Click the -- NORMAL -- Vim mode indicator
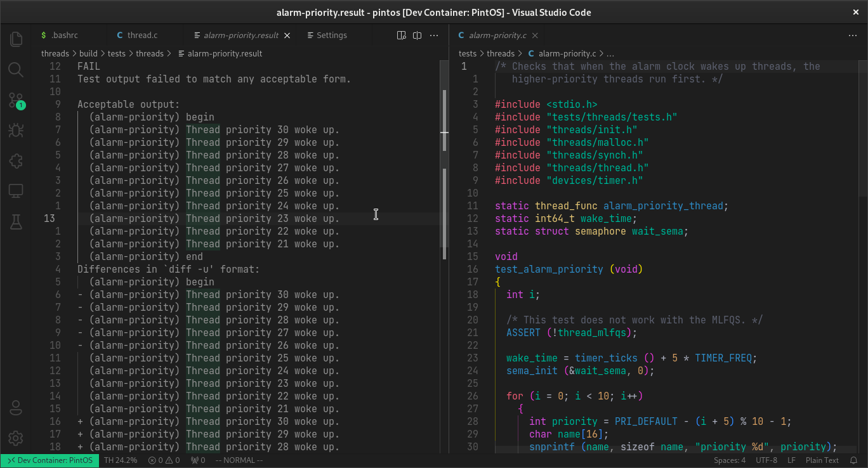The height and width of the screenshot is (468, 868). [239, 460]
